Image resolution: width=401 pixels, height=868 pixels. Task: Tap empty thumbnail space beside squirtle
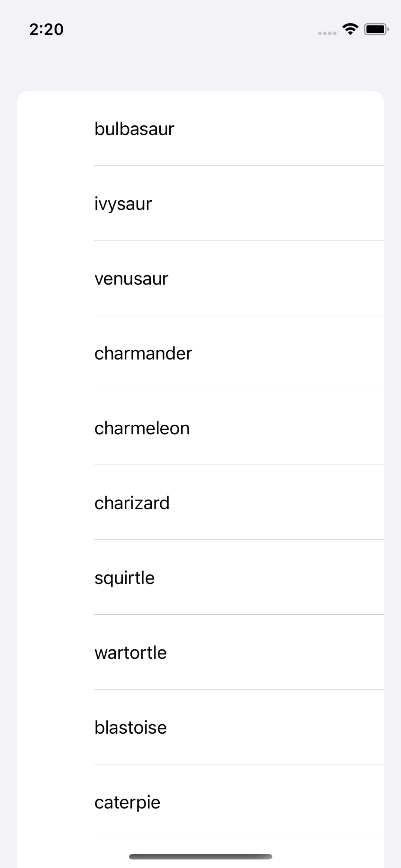56,578
